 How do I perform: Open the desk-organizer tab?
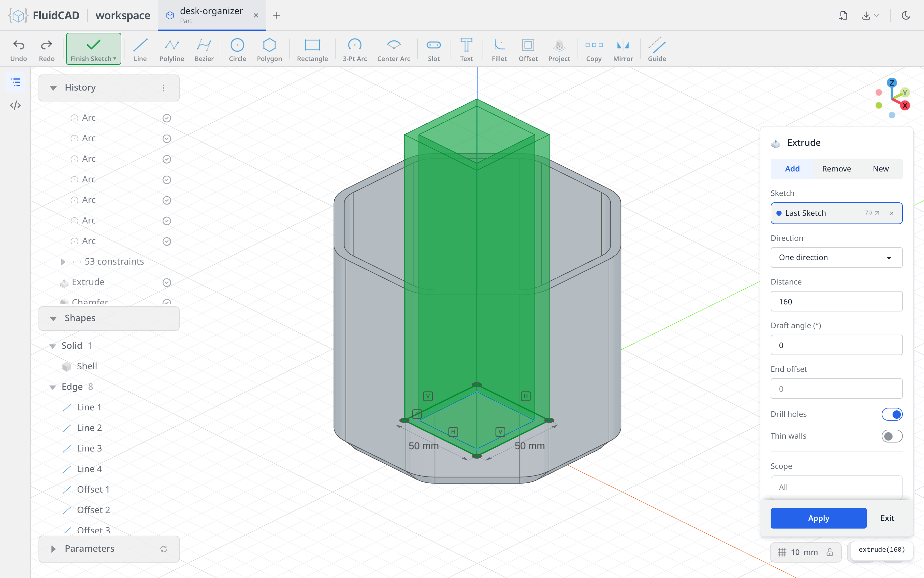coord(211,15)
